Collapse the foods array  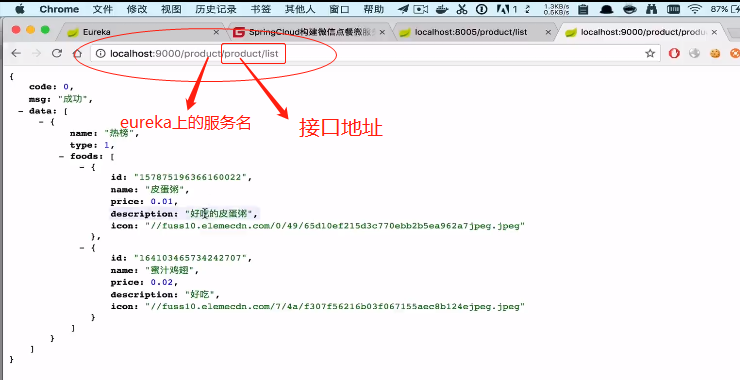61,157
